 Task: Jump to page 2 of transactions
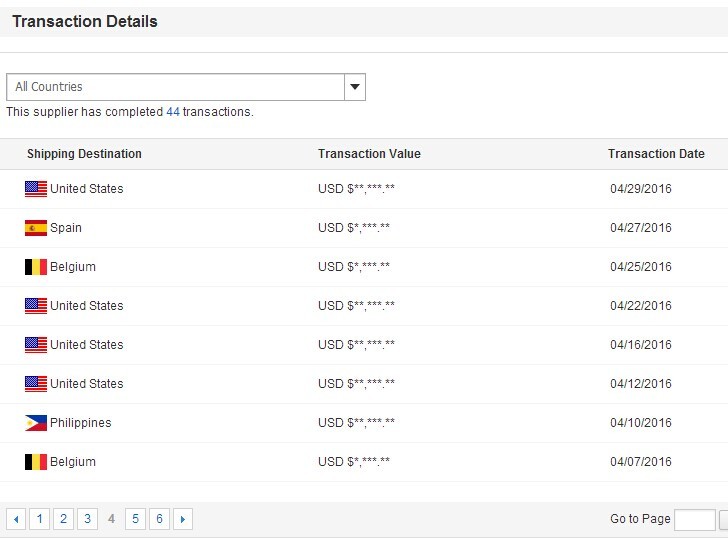coord(63,519)
